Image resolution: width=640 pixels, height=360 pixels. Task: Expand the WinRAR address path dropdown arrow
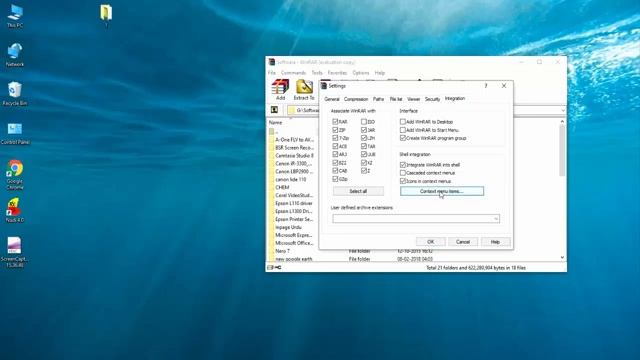[x=563, y=110]
